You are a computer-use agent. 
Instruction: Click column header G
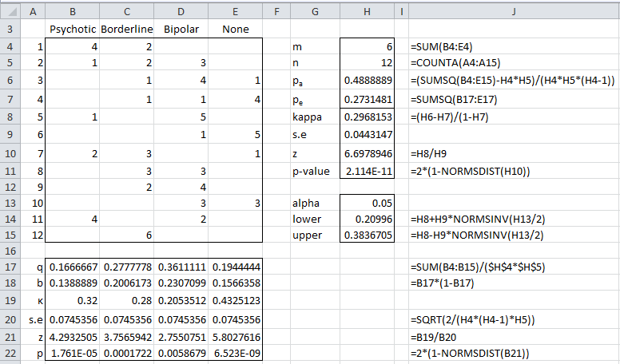pyautogui.click(x=314, y=10)
